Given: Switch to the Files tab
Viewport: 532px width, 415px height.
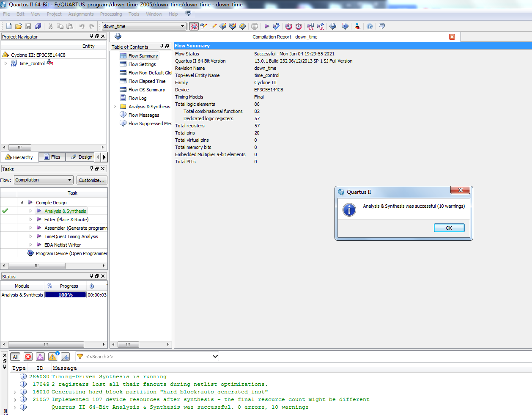Looking at the screenshot, I should tap(52, 157).
